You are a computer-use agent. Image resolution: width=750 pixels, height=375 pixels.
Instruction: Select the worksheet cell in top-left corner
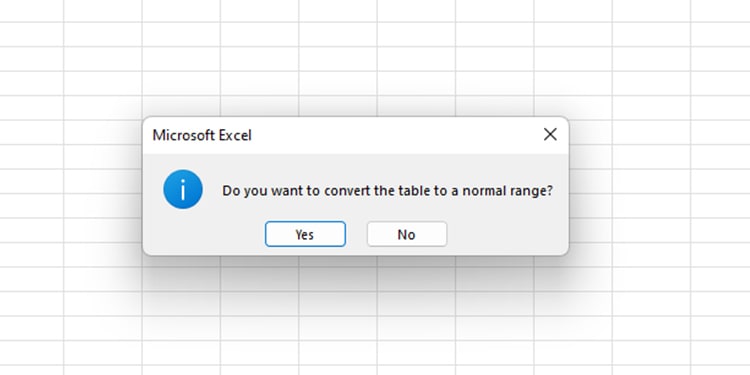tap(32, 10)
